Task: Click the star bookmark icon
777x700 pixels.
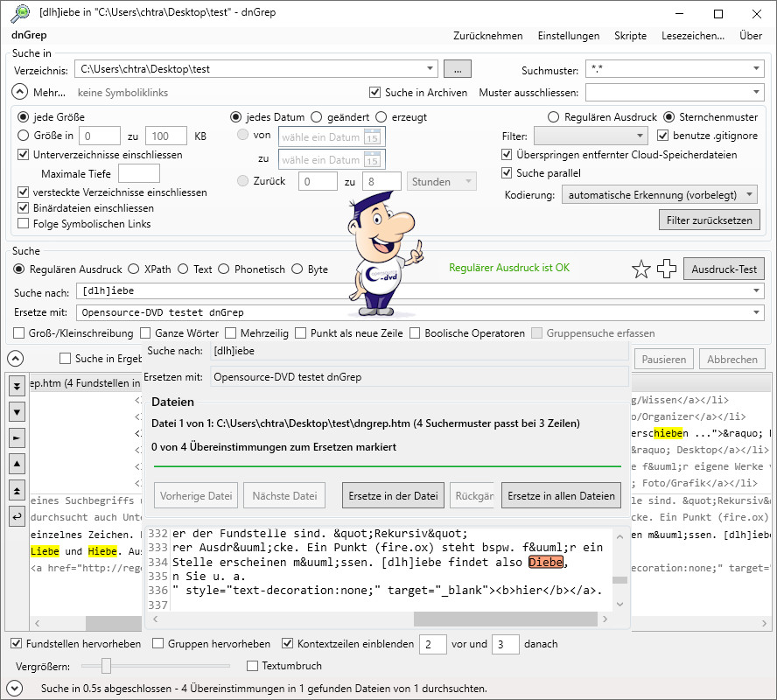Action: pos(641,269)
